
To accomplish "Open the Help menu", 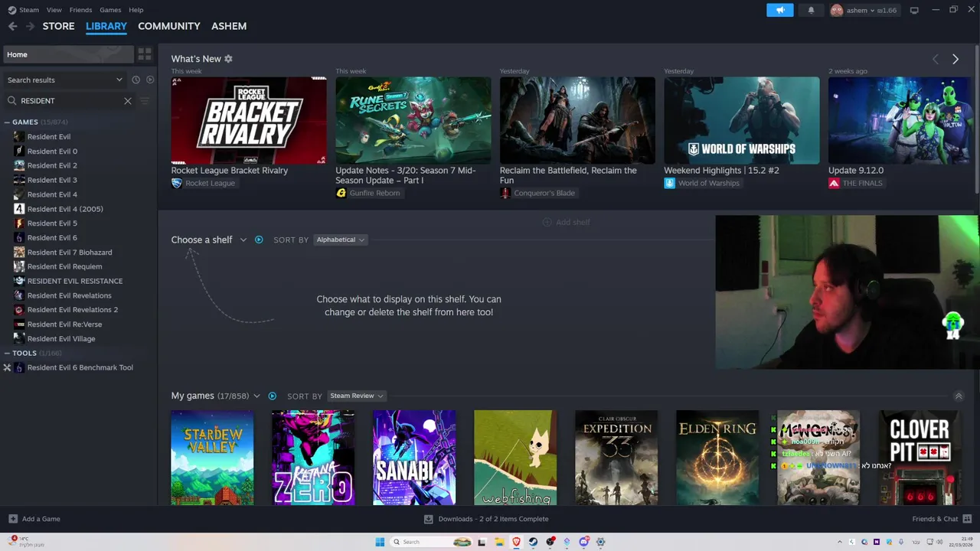I will [136, 10].
